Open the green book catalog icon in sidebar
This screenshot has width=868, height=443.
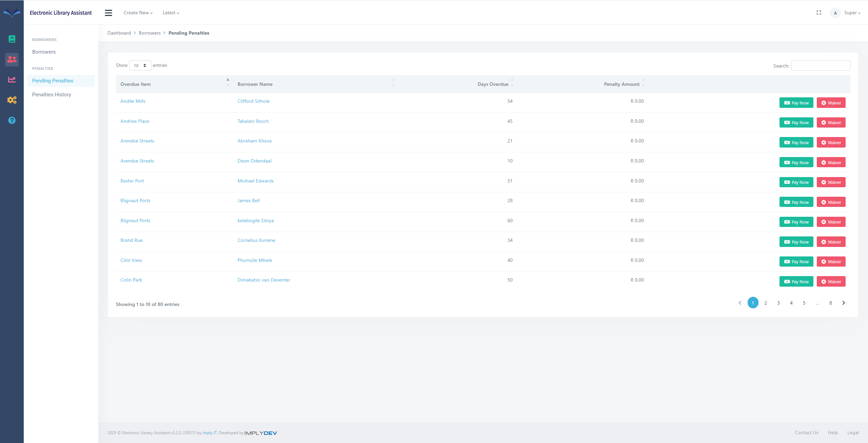(x=12, y=39)
